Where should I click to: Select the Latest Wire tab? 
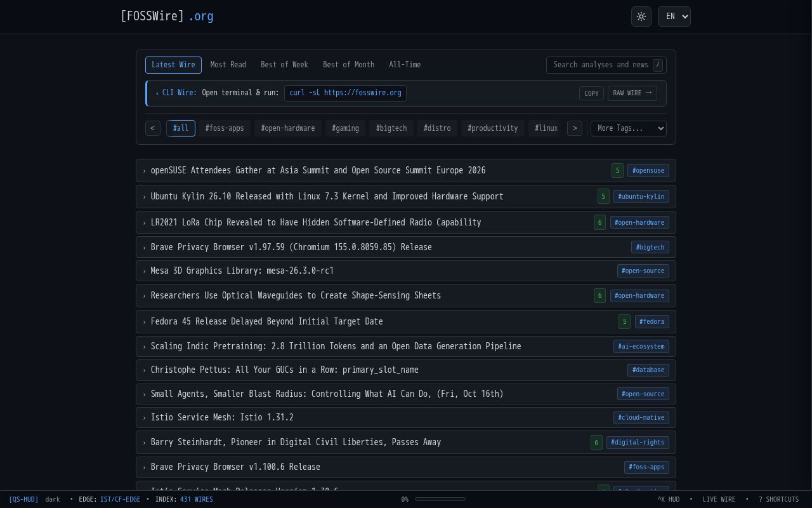click(173, 65)
